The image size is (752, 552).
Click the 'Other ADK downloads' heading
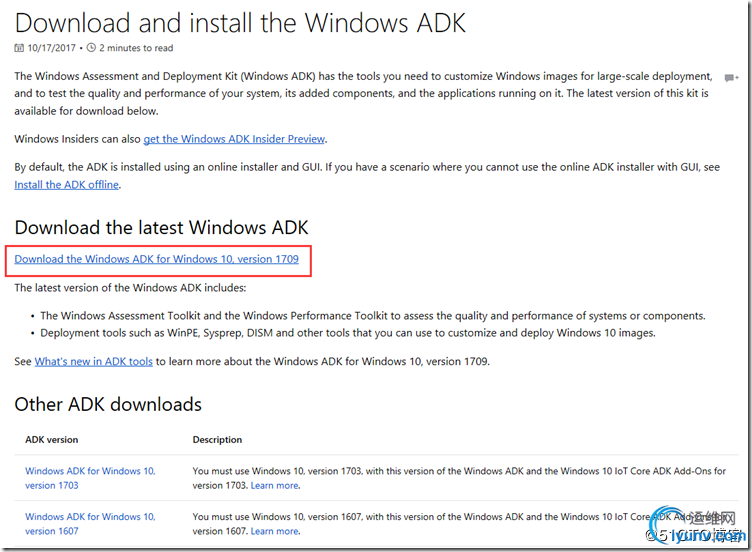(108, 404)
